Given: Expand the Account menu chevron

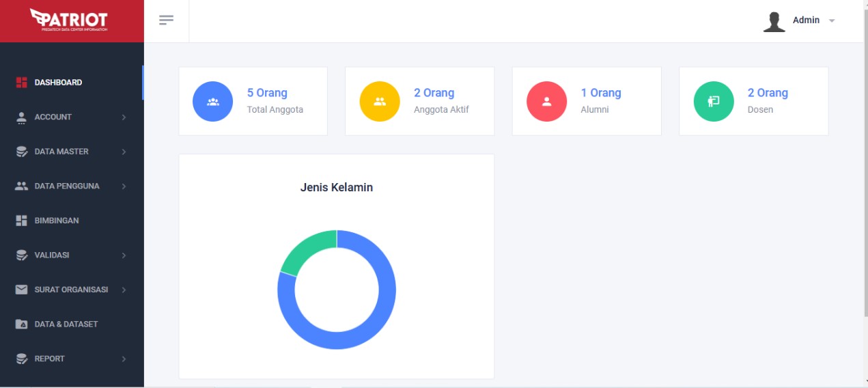Looking at the screenshot, I should [124, 117].
